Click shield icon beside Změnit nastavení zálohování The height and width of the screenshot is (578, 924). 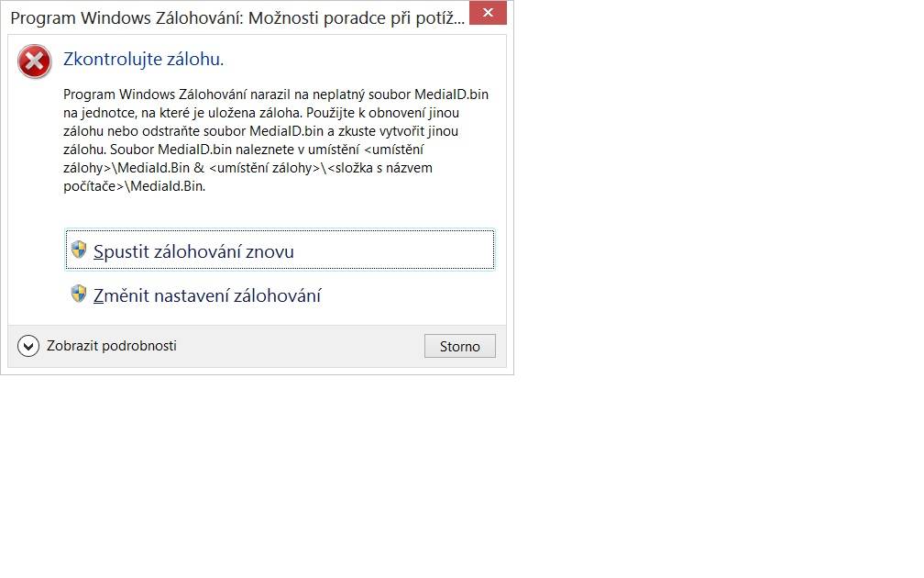point(79,294)
